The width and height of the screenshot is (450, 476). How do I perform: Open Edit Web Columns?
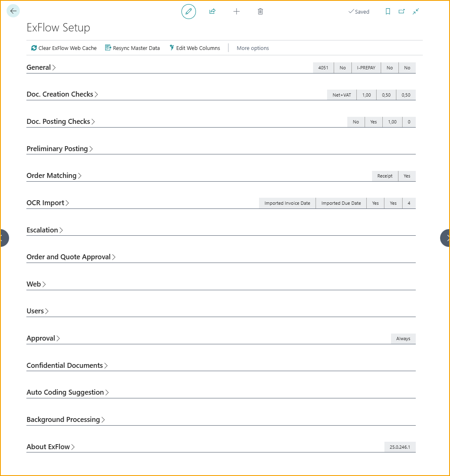coord(195,48)
